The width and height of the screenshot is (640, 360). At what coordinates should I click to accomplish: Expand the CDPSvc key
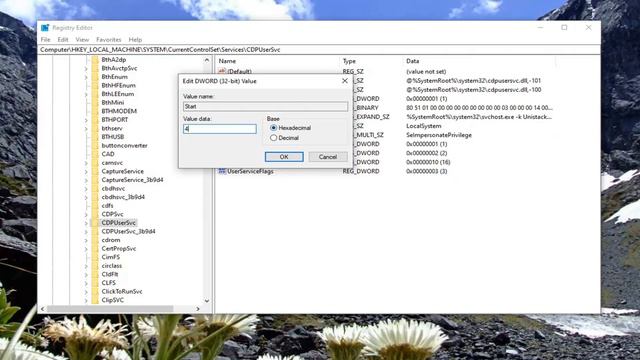[x=86, y=214]
